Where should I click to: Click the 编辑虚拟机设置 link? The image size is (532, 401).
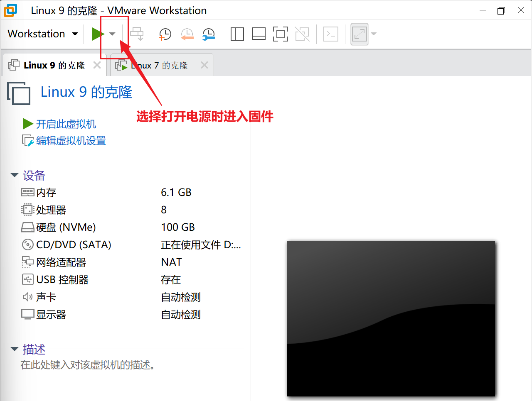coord(71,141)
